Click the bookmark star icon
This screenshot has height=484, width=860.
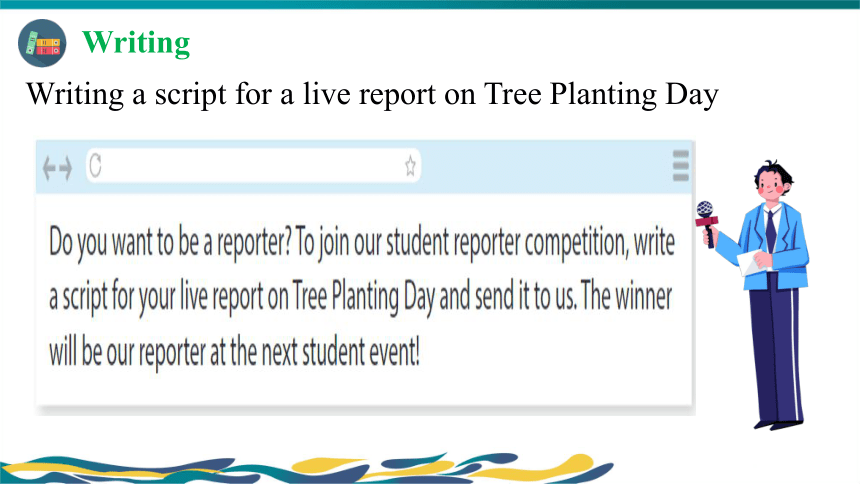point(410,166)
